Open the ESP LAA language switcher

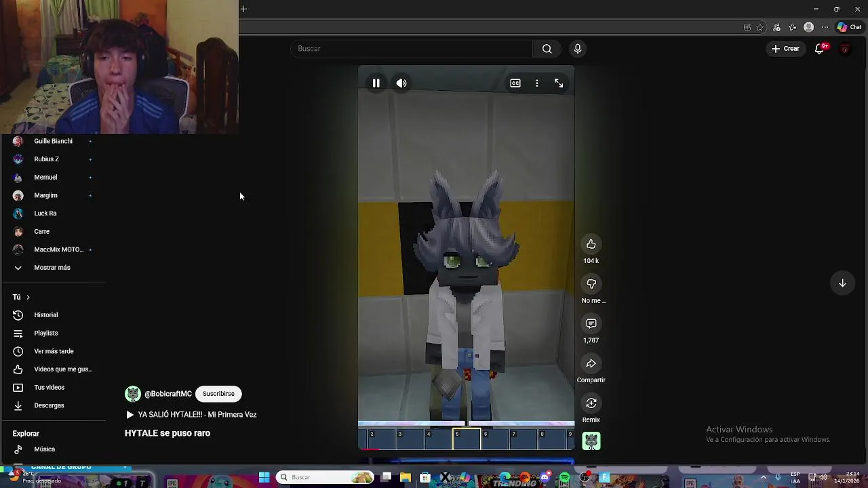(795, 478)
